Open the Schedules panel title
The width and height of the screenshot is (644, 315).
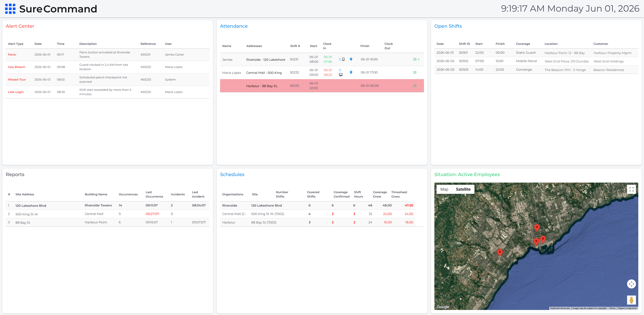[x=232, y=174]
